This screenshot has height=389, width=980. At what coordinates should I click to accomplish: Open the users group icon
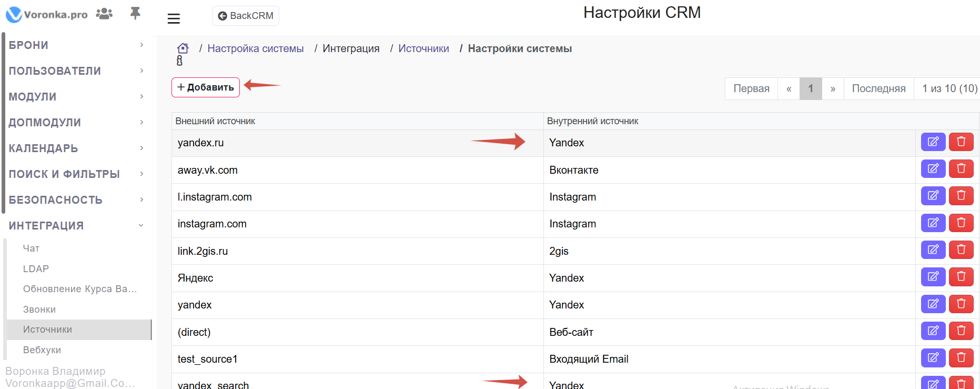(104, 14)
